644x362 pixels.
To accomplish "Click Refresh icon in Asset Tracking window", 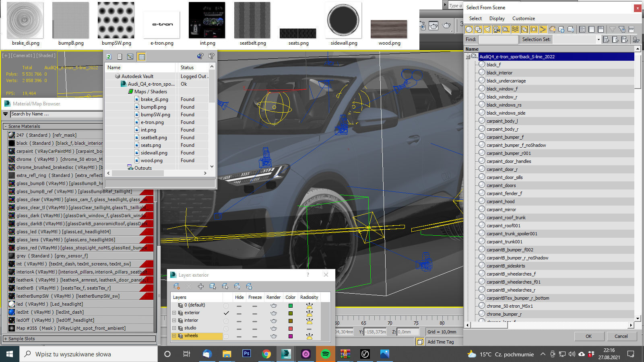I will coord(109,57).
